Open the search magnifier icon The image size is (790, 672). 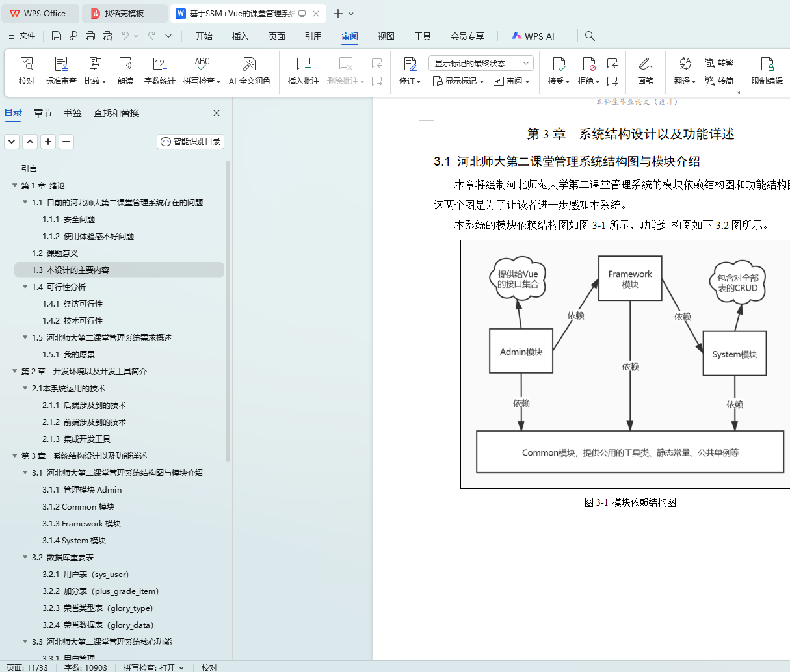click(590, 36)
